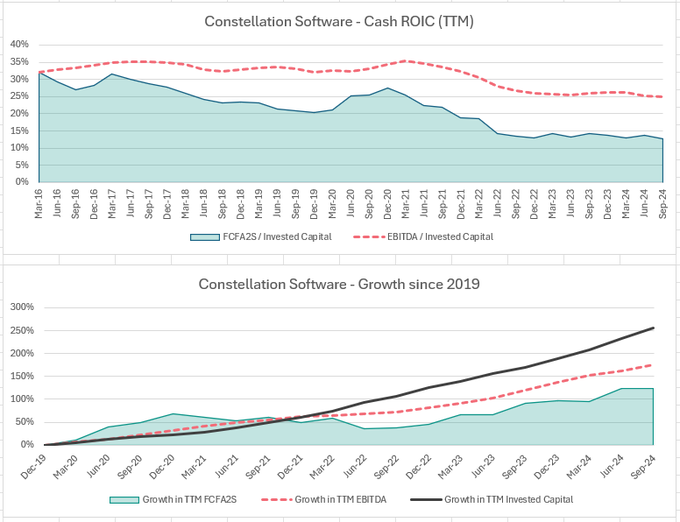Click the Mar-20 date label on Growth chart
Screen dimensions: 680x522
[65, 466]
